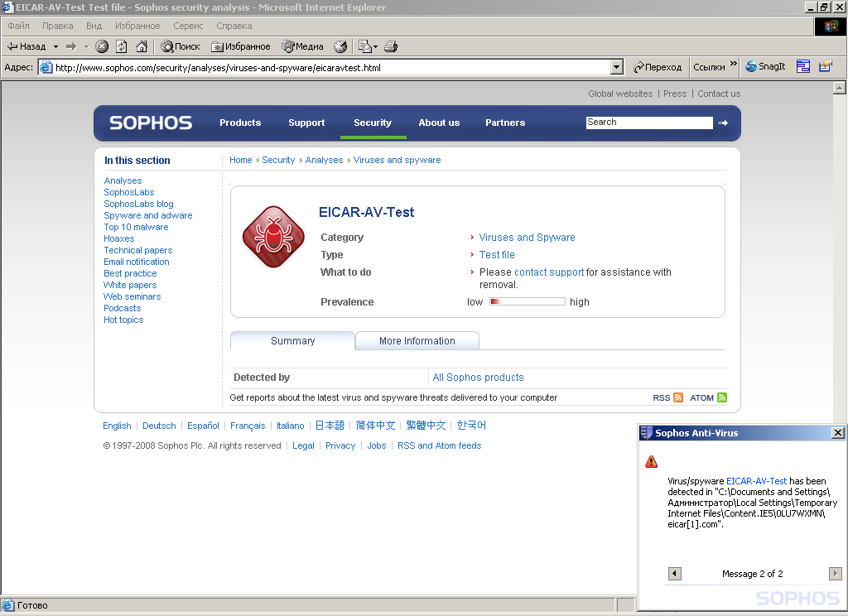This screenshot has width=848, height=616.
Task: Click the contact support link
Action: click(x=549, y=272)
